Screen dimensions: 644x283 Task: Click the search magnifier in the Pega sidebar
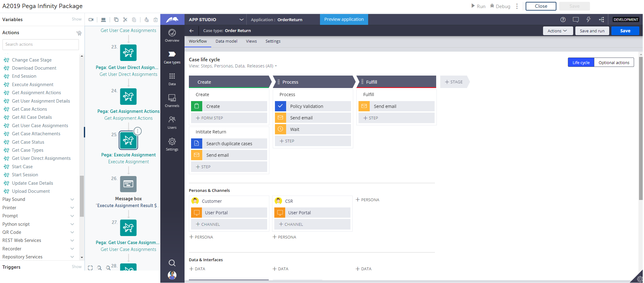click(172, 263)
